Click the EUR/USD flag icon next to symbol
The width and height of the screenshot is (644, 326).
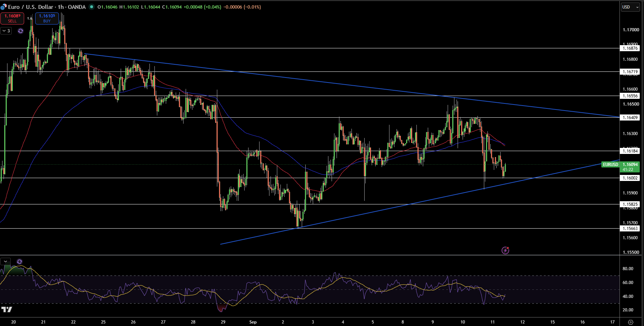click(x=4, y=7)
